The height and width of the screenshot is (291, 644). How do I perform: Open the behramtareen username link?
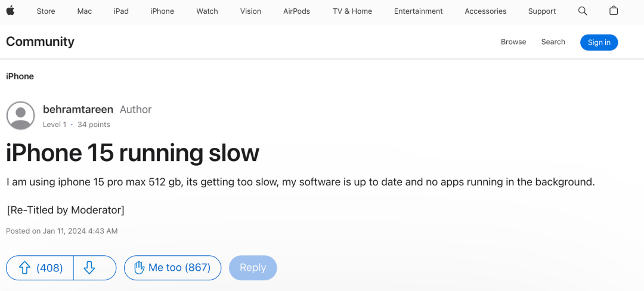[x=78, y=110]
